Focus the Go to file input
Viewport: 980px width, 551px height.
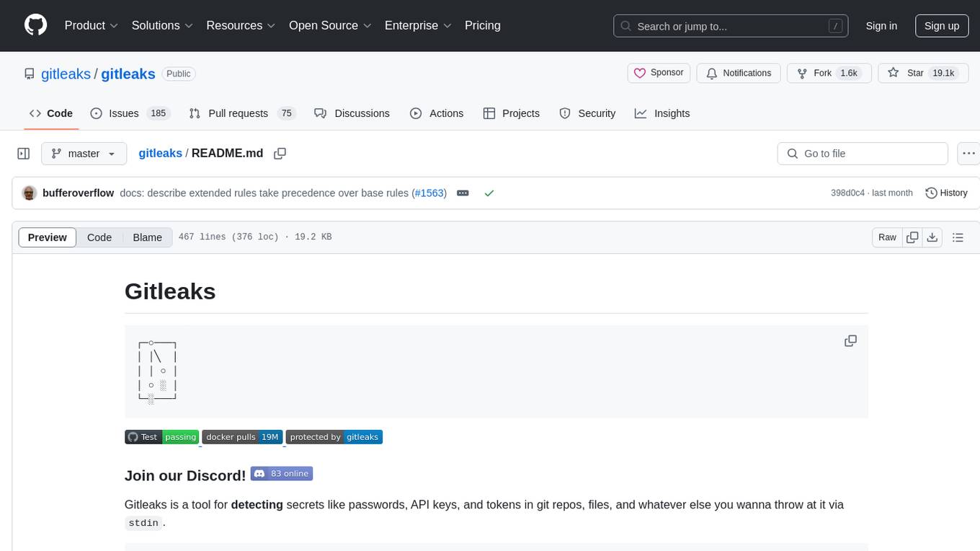click(x=863, y=154)
